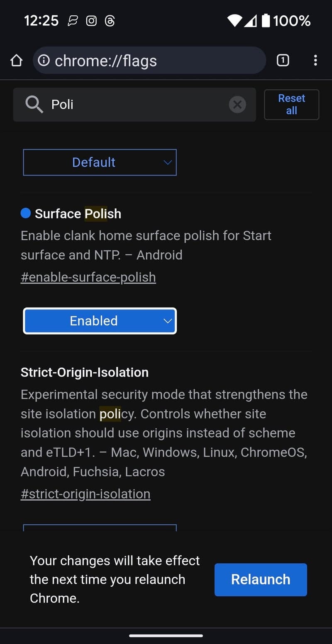Tap the gesture navigation bar
This screenshot has height=644, width=332.
166,635
